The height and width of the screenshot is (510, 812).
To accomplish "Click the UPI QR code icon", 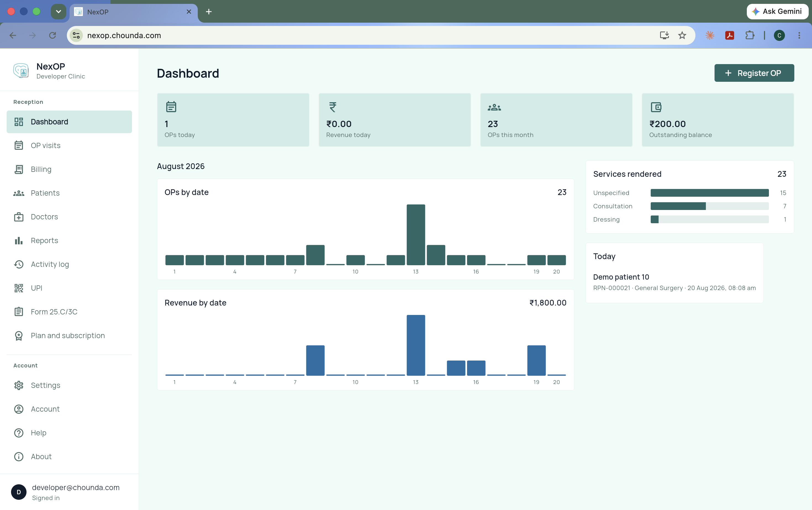I will (19, 288).
